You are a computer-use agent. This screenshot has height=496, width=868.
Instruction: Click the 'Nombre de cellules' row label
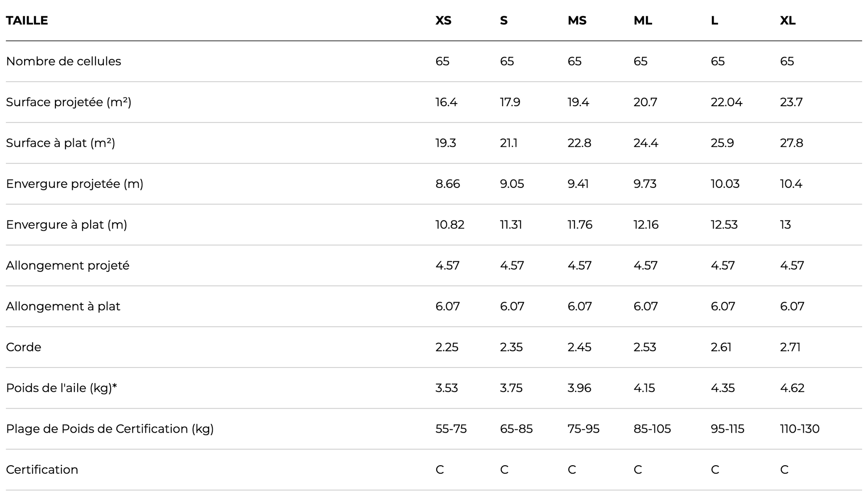(63, 61)
